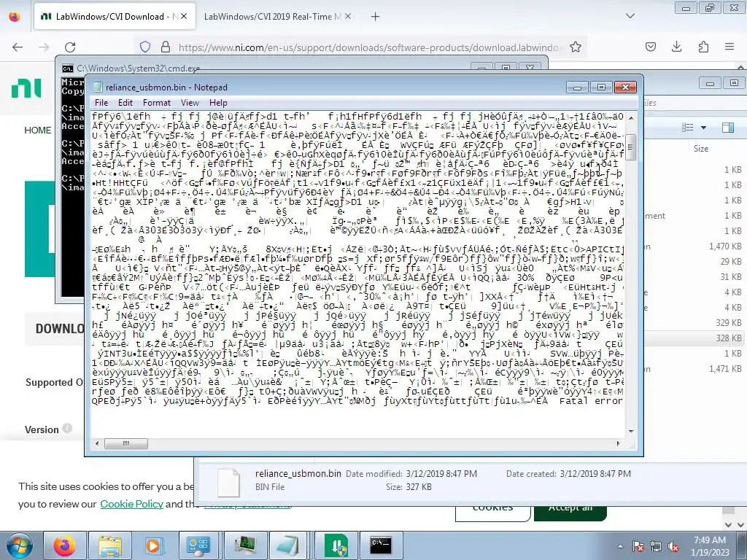Open the cmd.exe taskbar button
The width and height of the screenshot is (747, 560).
point(381,545)
